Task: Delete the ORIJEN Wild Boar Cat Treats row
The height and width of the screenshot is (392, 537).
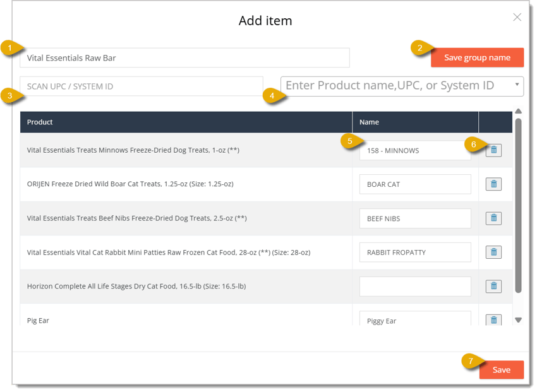Action: 493,184
